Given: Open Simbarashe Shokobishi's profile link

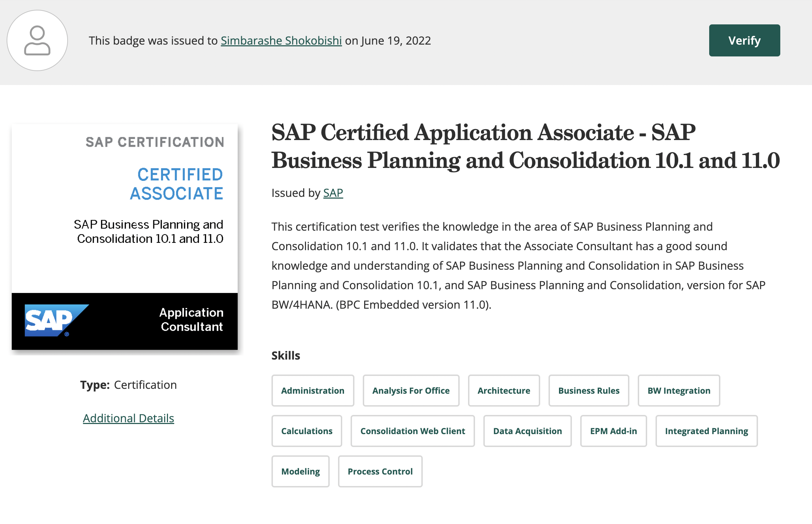Looking at the screenshot, I should point(281,41).
